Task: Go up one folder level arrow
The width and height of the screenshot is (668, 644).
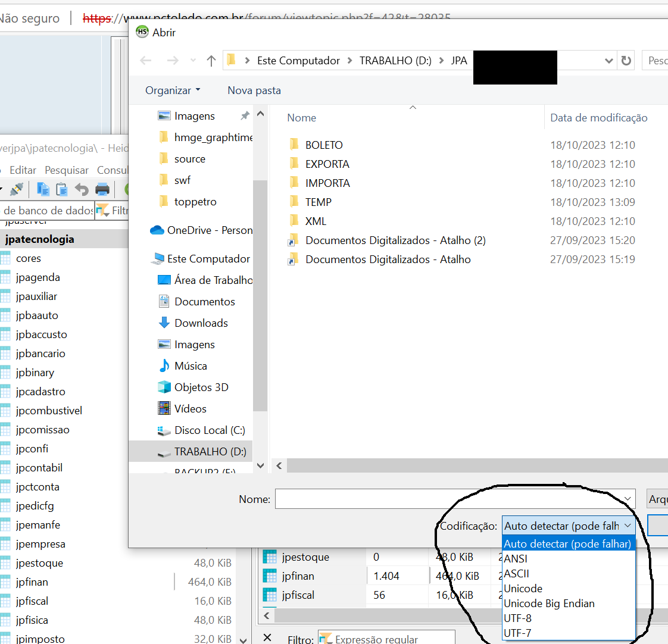Action: tap(211, 61)
